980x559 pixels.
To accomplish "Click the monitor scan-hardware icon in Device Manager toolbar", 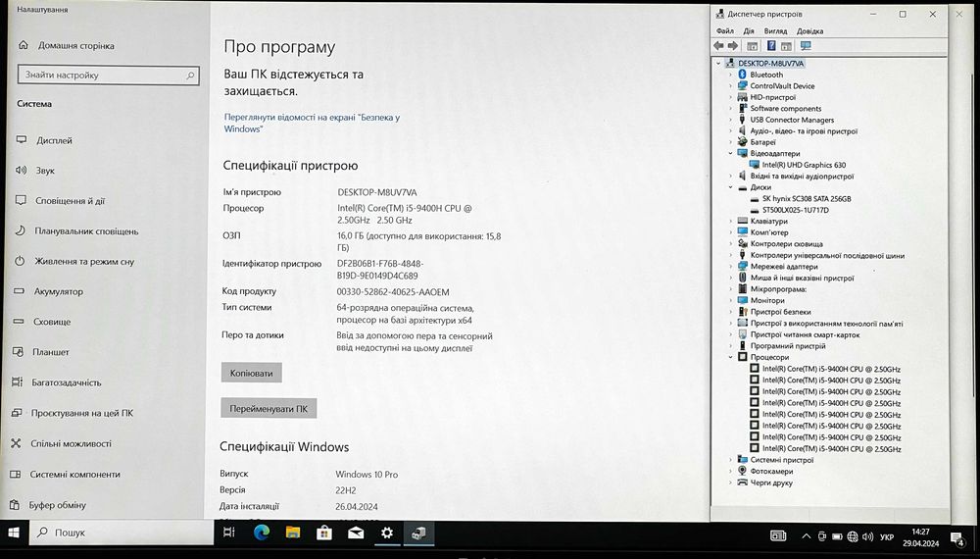I will point(806,46).
